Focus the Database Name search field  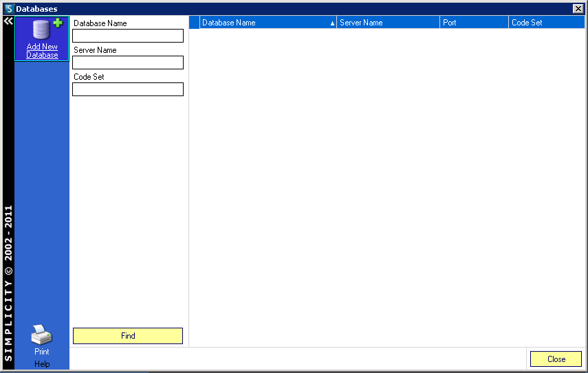pyautogui.click(x=128, y=36)
